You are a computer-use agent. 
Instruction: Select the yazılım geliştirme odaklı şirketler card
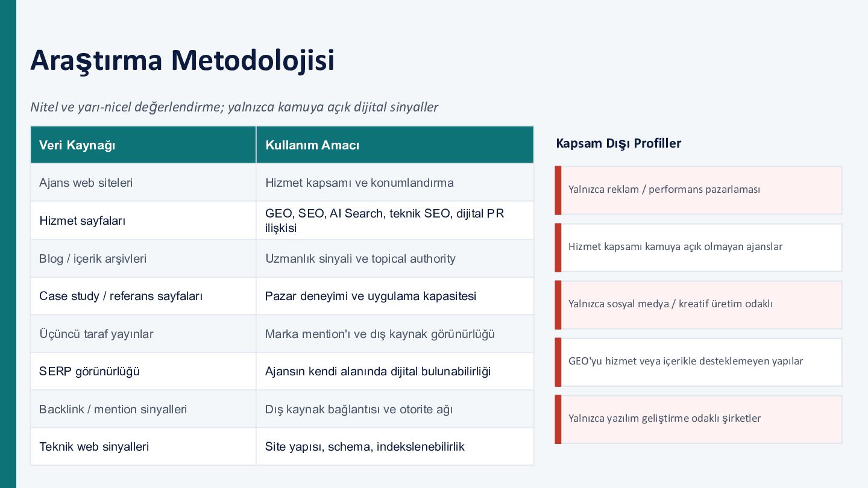pos(699,419)
